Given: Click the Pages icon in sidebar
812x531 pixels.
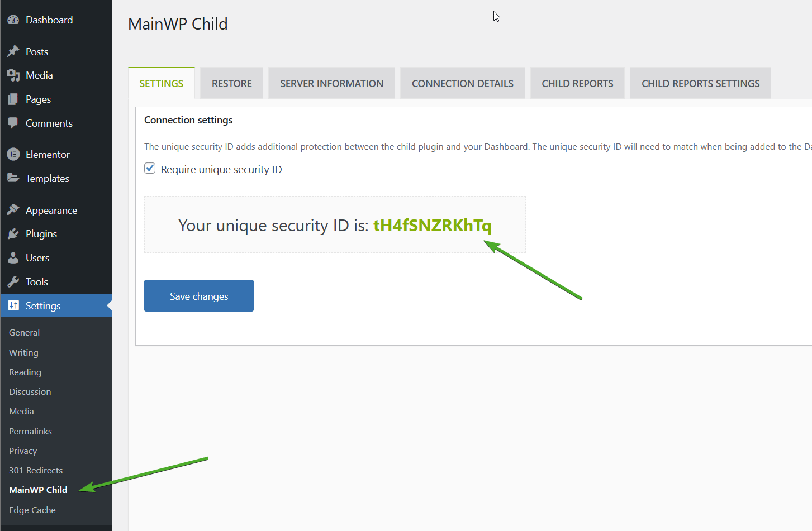Looking at the screenshot, I should tap(13, 99).
